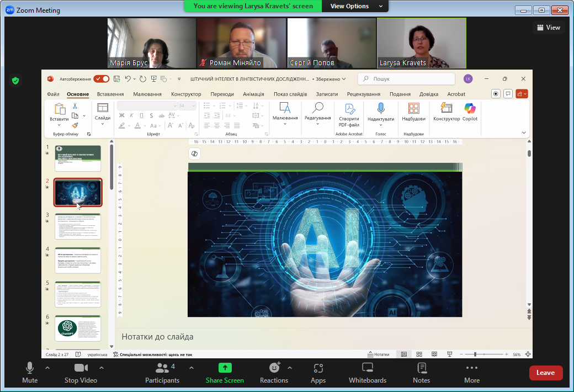This screenshot has width=574, height=392.
Task: Open Zoom Whiteboards
Action: [368, 373]
